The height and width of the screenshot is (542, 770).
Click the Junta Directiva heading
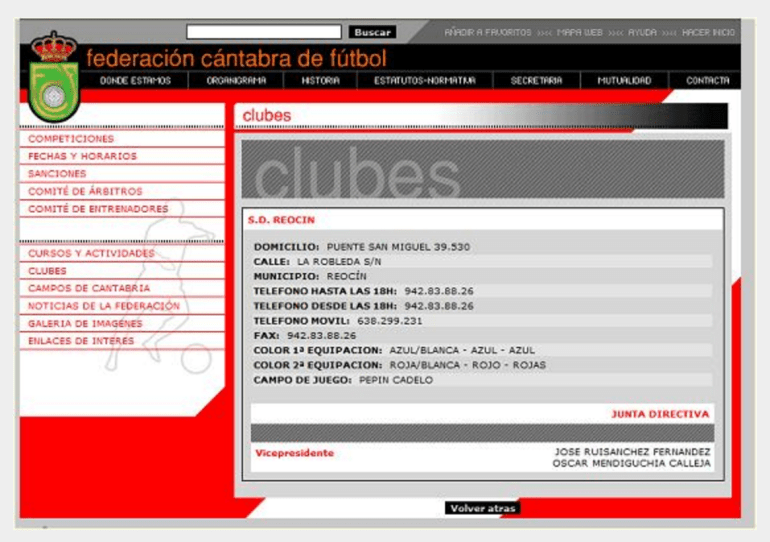click(x=660, y=414)
